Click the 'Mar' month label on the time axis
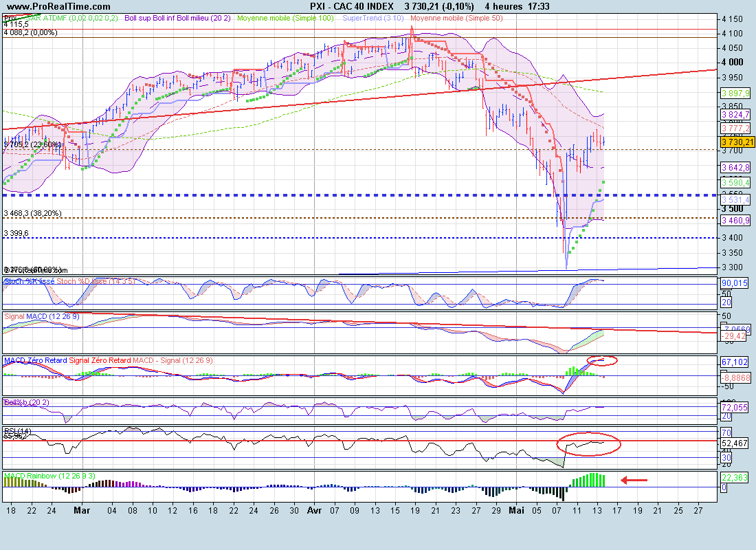 82,510
